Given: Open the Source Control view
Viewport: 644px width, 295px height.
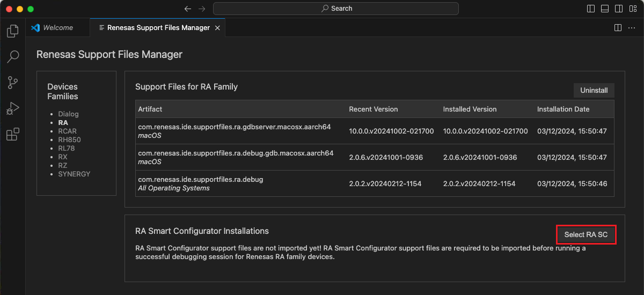Looking at the screenshot, I should tap(12, 83).
